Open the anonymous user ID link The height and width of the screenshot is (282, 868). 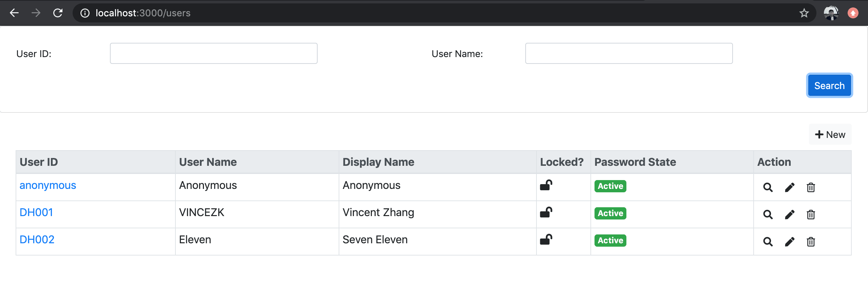pos(48,186)
